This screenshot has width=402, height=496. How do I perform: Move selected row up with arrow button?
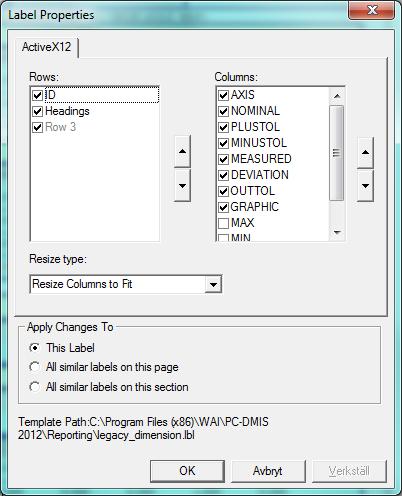[182, 151]
